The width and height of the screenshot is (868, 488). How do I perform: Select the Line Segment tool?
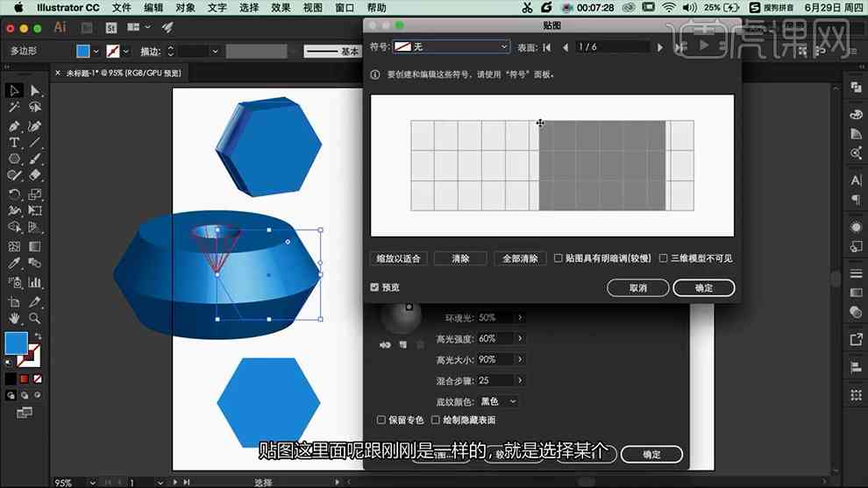point(35,143)
